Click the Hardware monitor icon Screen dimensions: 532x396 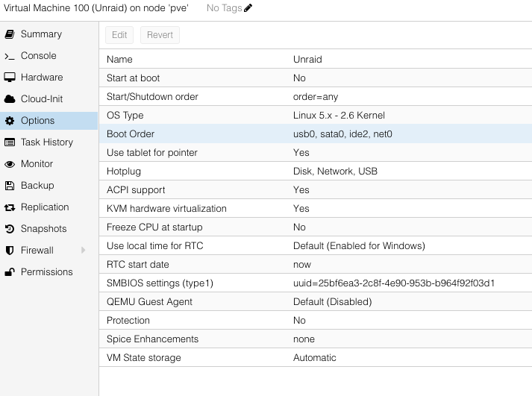click(10, 78)
